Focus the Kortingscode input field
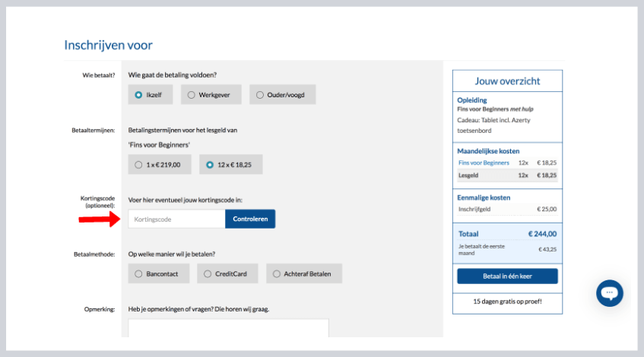The width and height of the screenshot is (644, 357). [x=176, y=219]
